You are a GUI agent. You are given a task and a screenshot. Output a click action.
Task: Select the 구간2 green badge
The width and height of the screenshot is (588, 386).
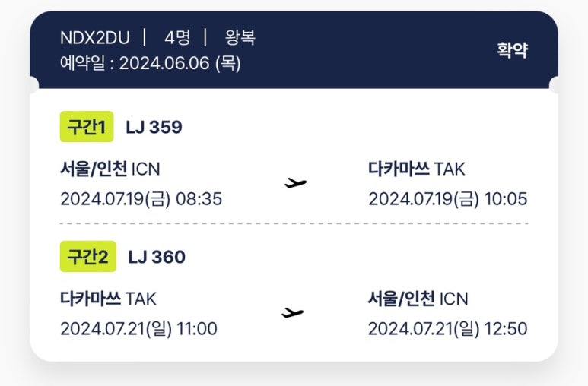pos(88,257)
